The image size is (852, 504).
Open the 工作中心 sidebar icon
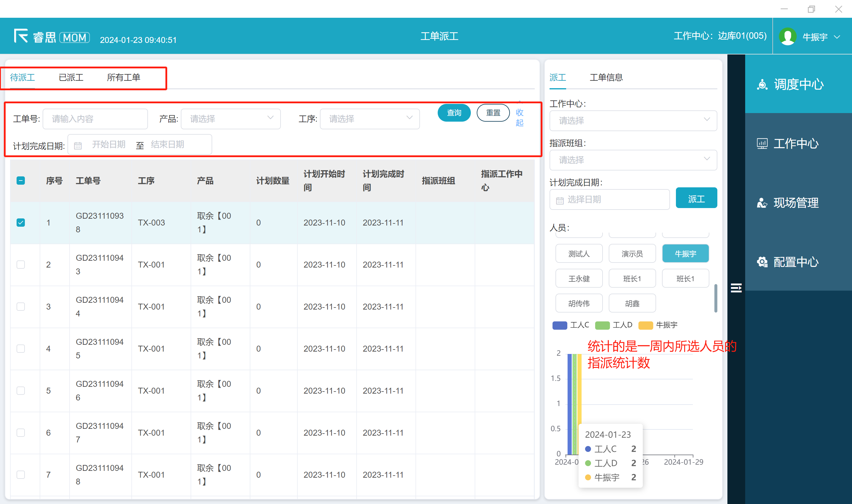[762, 144]
